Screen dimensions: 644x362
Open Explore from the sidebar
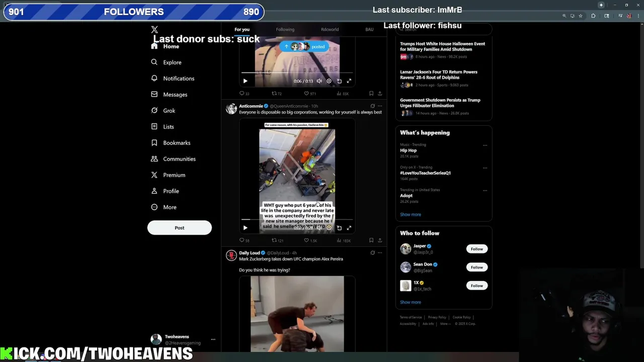pos(166,62)
